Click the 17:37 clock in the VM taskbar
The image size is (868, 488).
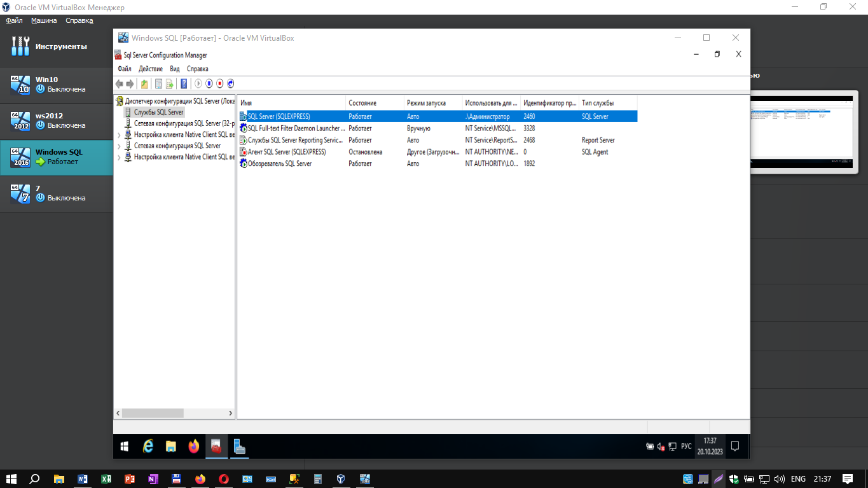point(710,447)
